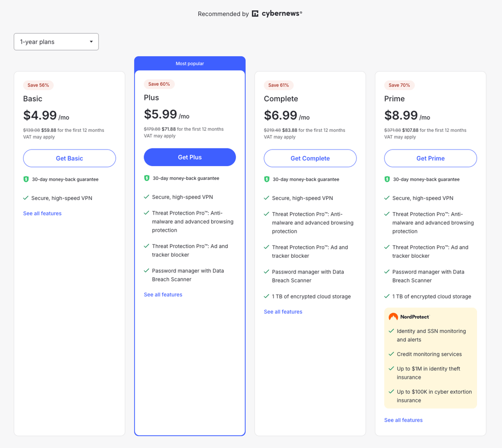Viewport: 502px width, 448px height.
Task: Open See all features under Complete plan
Action: click(x=283, y=312)
